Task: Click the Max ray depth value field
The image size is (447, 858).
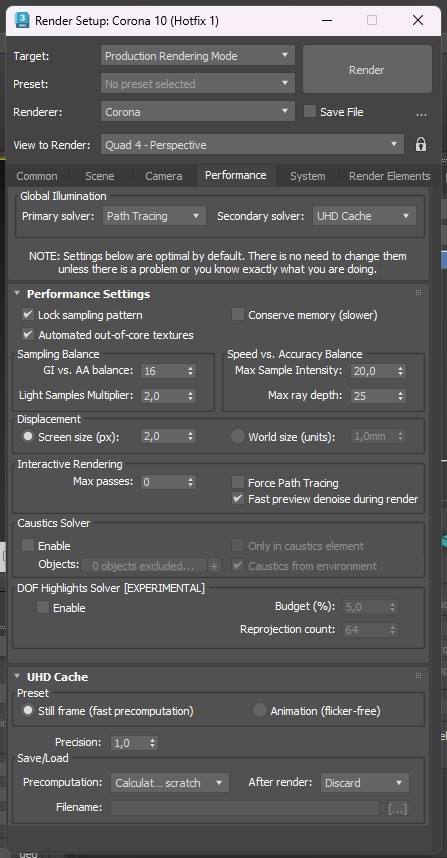Action: (373, 396)
